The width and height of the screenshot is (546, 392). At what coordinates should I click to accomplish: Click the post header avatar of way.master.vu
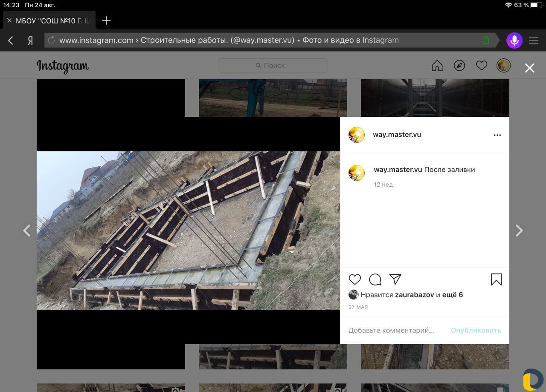[357, 135]
